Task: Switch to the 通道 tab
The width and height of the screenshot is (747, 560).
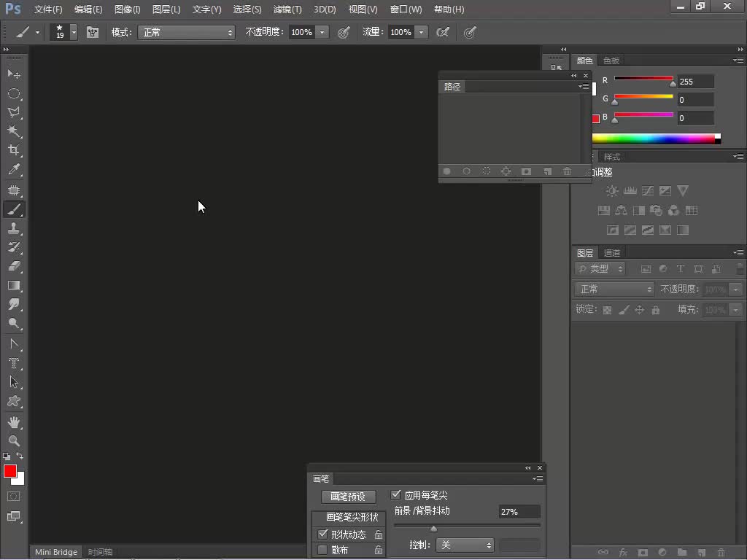Action: tap(612, 253)
